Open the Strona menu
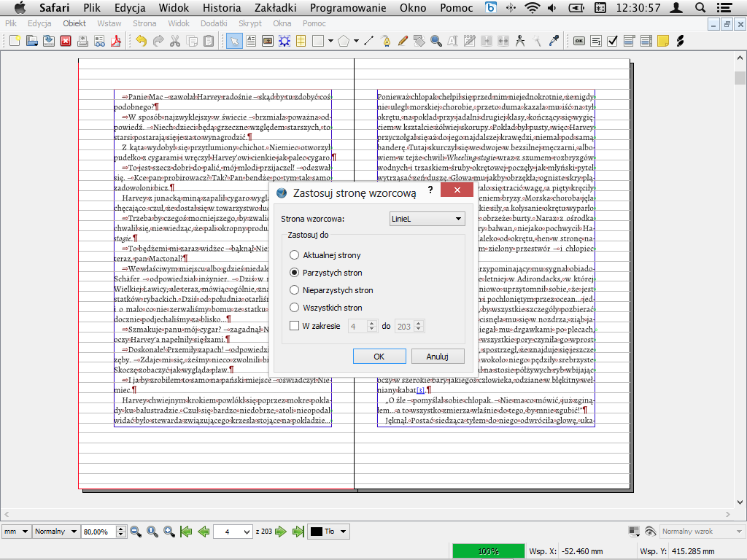 pyautogui.click(x=144, y=23)
